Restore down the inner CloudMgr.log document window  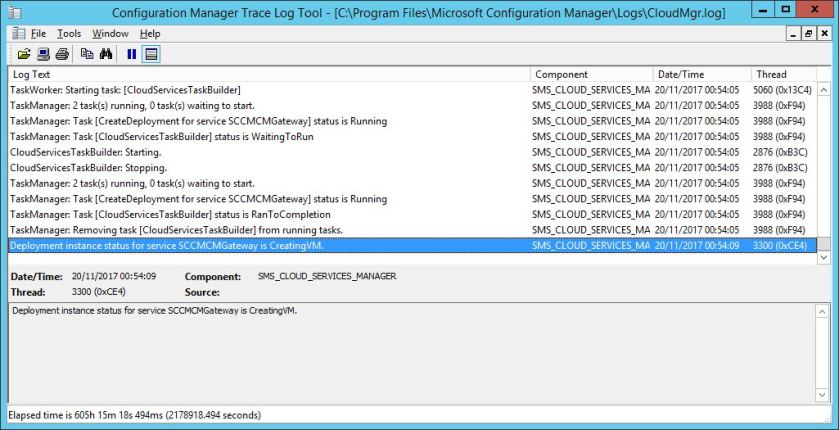click(808, 34)
